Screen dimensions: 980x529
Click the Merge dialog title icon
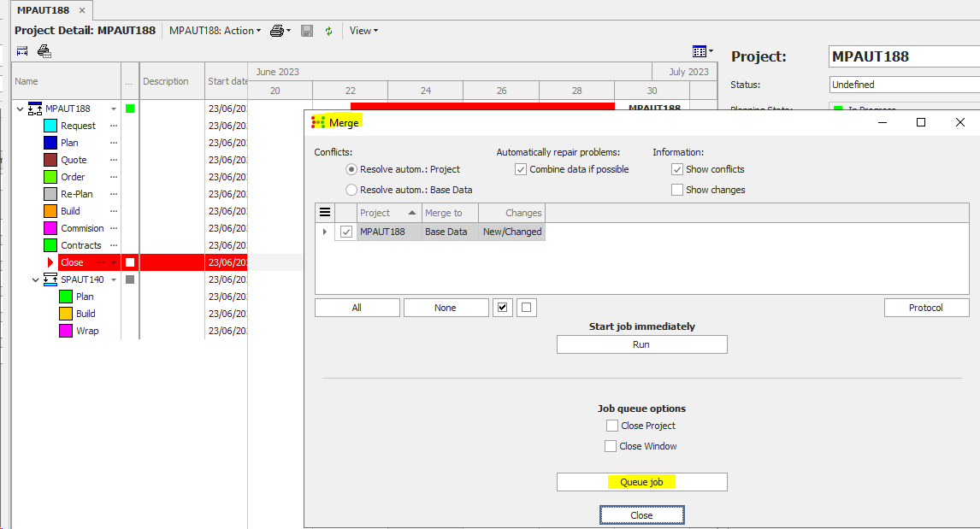click(x=318, y=122)
